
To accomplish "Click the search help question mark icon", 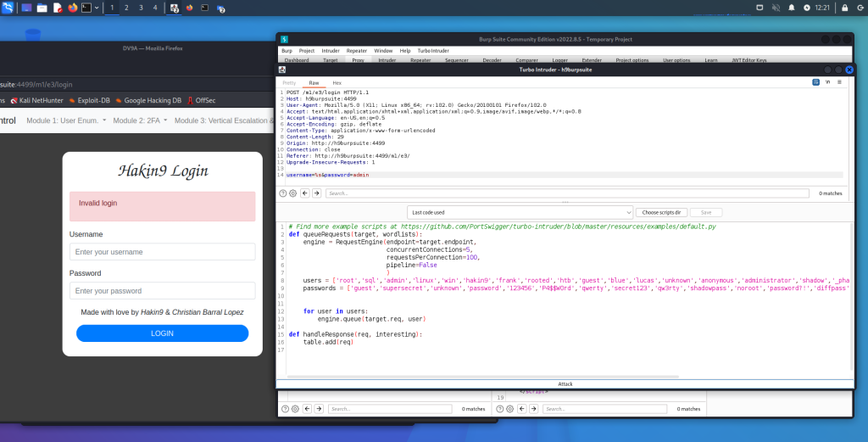I will click(283, 193).
